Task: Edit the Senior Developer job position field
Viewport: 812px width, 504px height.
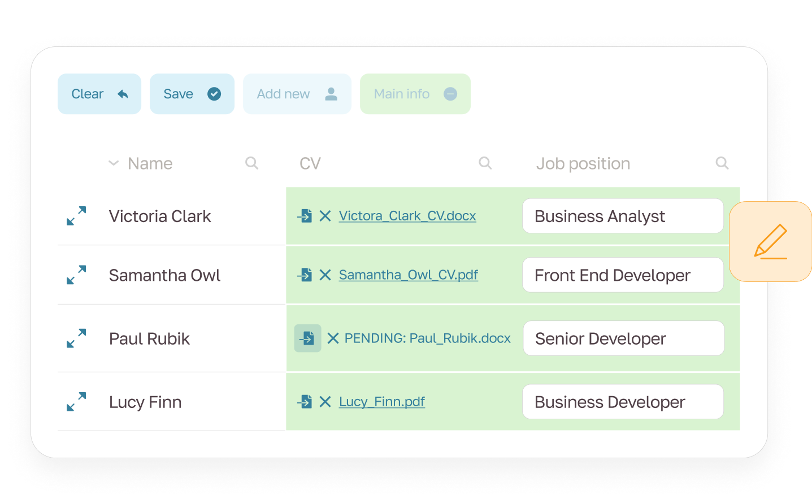Action: pyautogui.click(x=623, y=338)
